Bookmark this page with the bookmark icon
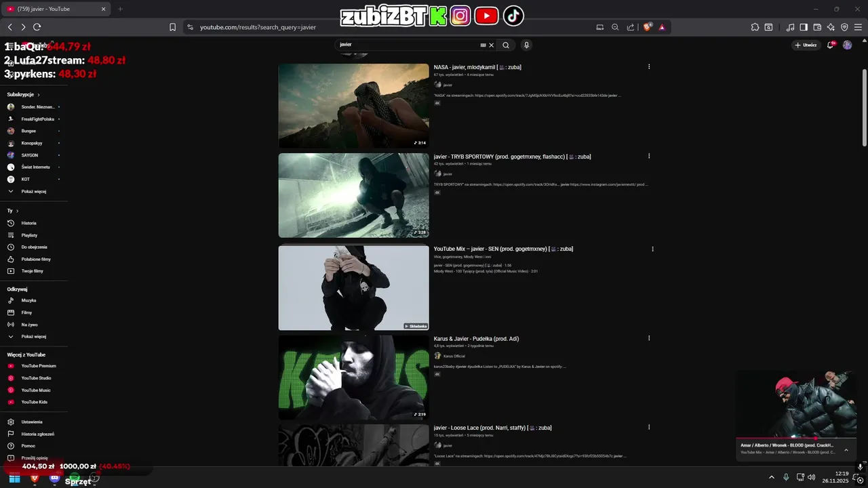 pos(172,27)
